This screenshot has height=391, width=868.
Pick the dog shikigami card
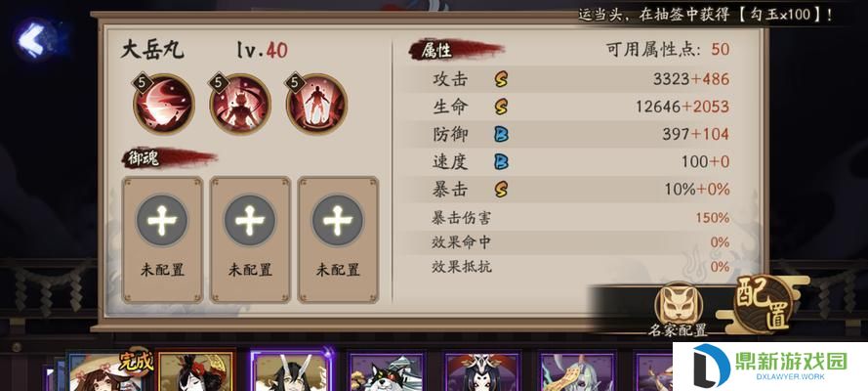tap(387, 371)
